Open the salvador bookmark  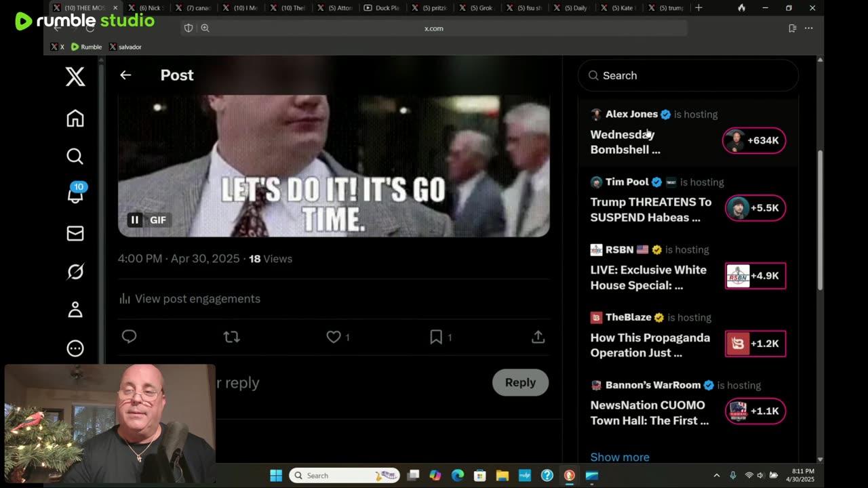coord(125,47)
